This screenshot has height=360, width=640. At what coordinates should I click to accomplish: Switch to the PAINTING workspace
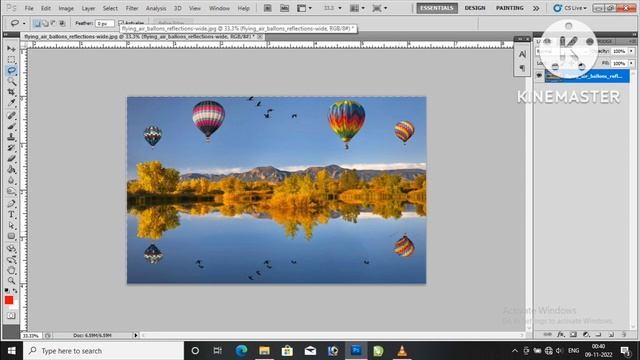coord(509,8)
